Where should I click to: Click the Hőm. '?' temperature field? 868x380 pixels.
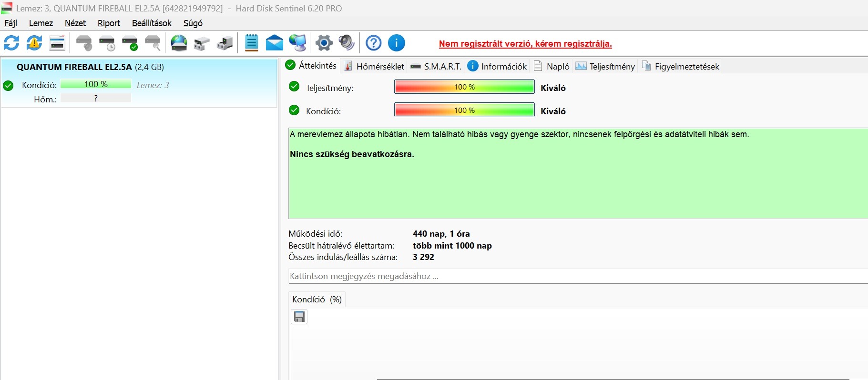[96, 98]
